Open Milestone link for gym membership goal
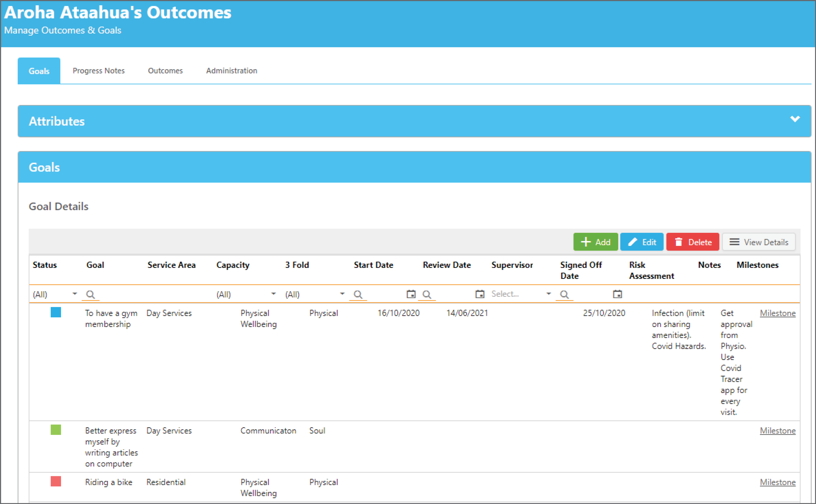This screenshot has height=504, width=816. tap(778, 313)
